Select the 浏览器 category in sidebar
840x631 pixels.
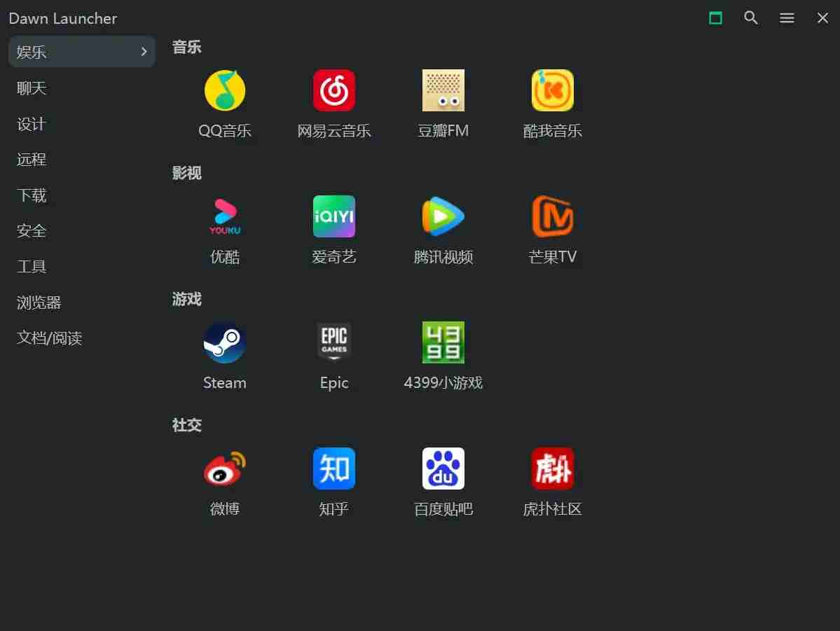(39, 303)
